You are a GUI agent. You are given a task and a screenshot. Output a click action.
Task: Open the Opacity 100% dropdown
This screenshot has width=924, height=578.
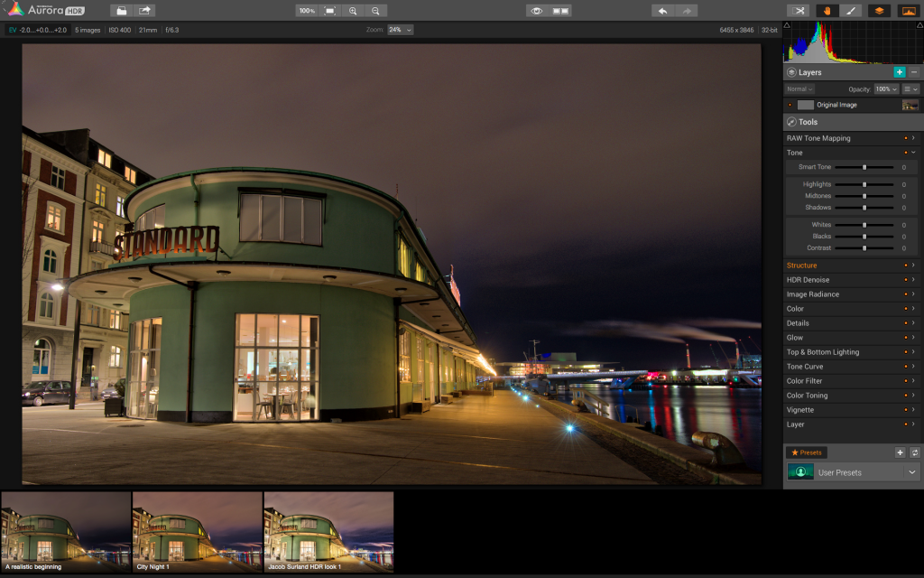(x=886, y=89)
